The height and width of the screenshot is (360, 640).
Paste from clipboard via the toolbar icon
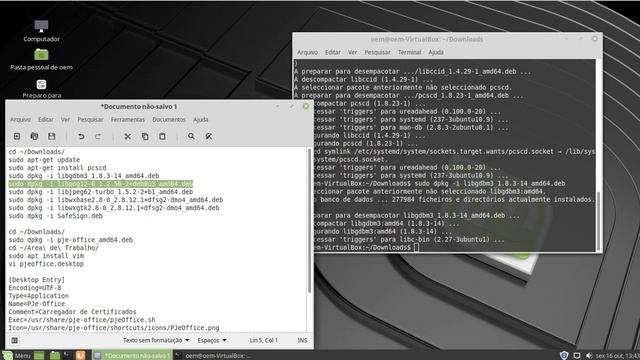162,136
